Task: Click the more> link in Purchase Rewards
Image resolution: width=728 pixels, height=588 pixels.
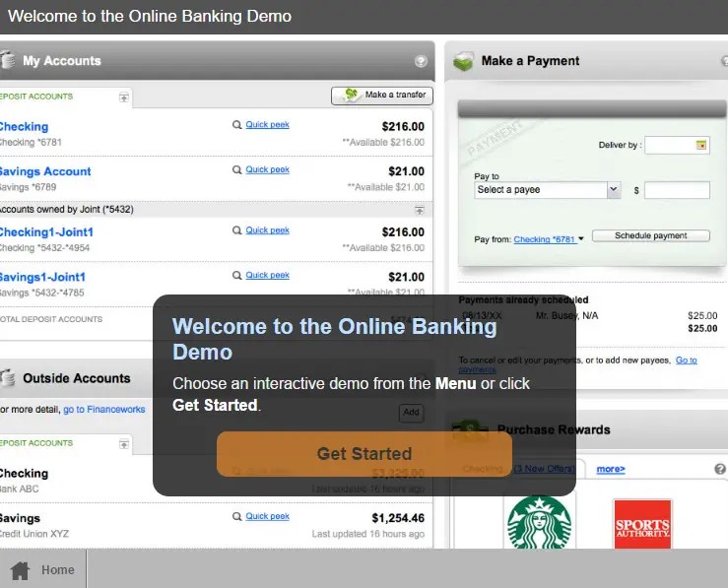Action: (611, 469)
